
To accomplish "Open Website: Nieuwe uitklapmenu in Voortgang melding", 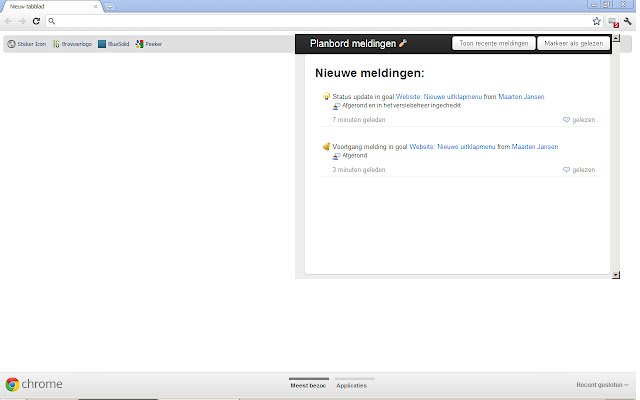I will click(452, 147).
